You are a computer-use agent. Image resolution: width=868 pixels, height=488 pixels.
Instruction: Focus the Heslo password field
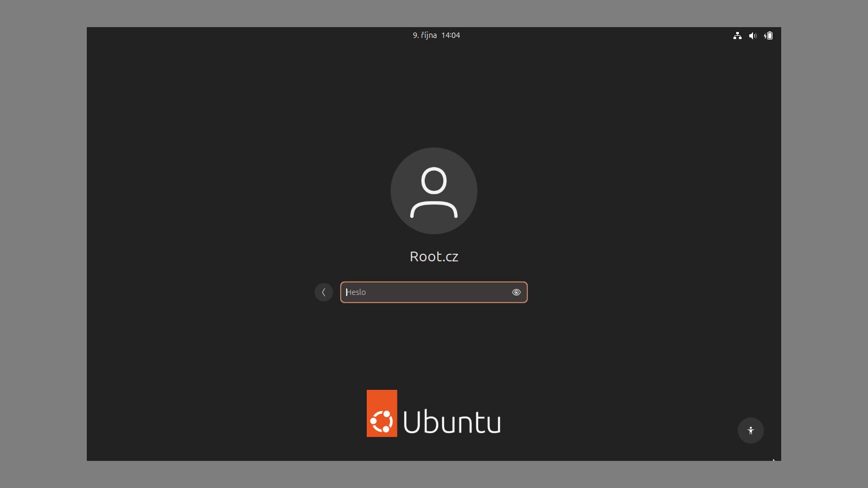click(434, 292)
